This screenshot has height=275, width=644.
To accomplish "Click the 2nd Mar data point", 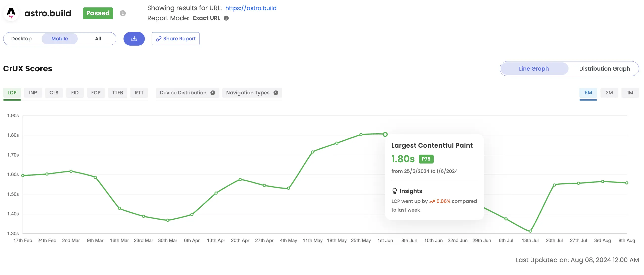I will coord(71,171).
